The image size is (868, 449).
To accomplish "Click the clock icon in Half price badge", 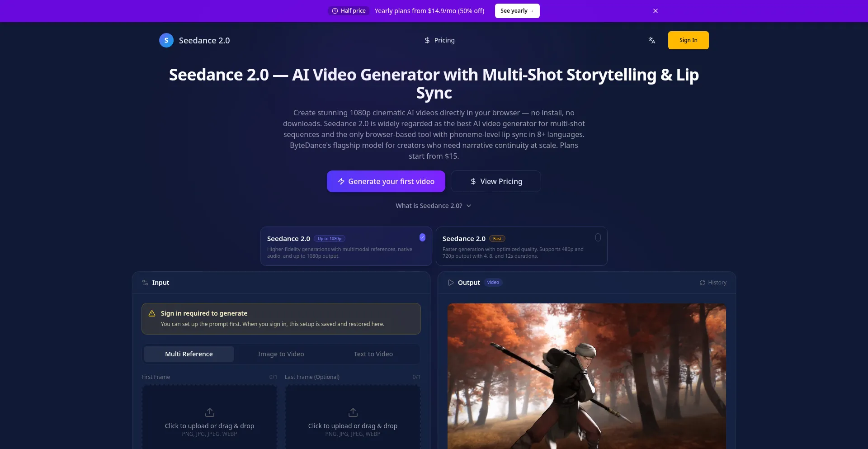I will [335, 11].
